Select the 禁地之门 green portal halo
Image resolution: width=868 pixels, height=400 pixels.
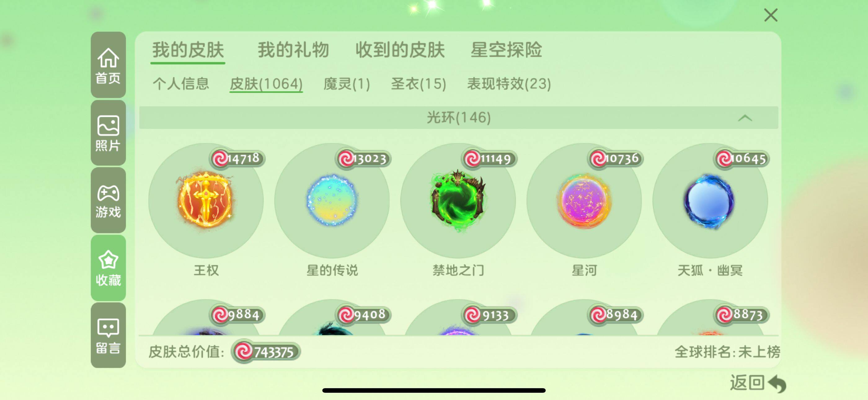point(458,201)
